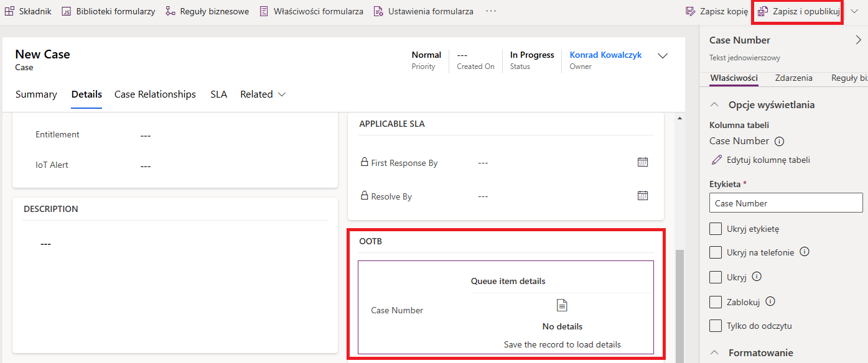This screenshot has width=868, height=363.
Task: Collapse the properties pane using its chevron
Action: 859,40
